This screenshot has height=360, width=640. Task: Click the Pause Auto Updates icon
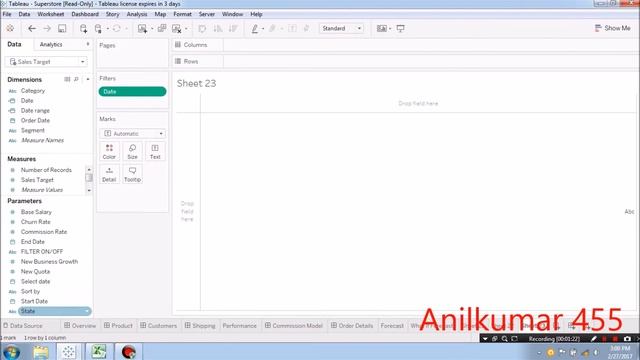(x=98, y=28)
